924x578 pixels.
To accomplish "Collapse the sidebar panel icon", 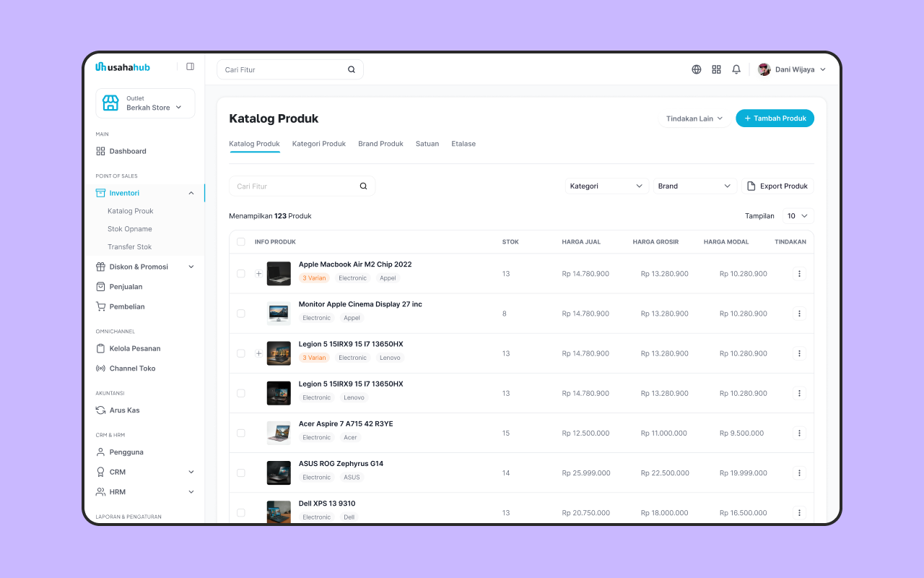I will coord(190,66).
